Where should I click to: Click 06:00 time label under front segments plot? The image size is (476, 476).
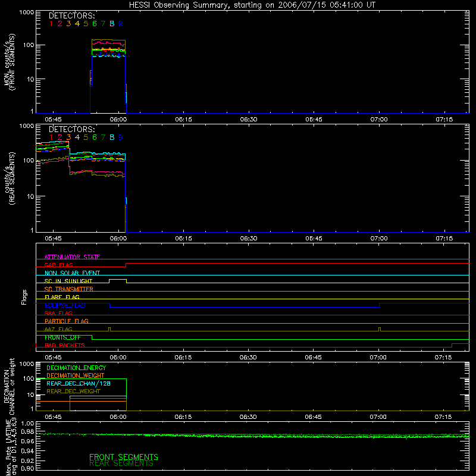click(118, 120)
